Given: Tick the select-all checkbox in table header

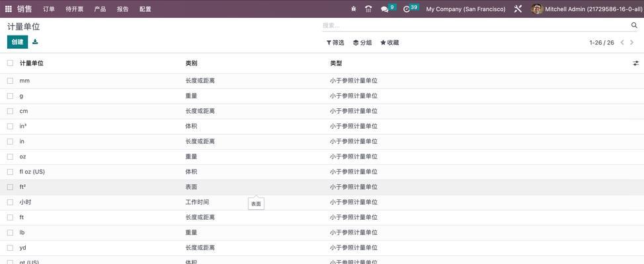Looking at the screenshot, I should (10, 63).
